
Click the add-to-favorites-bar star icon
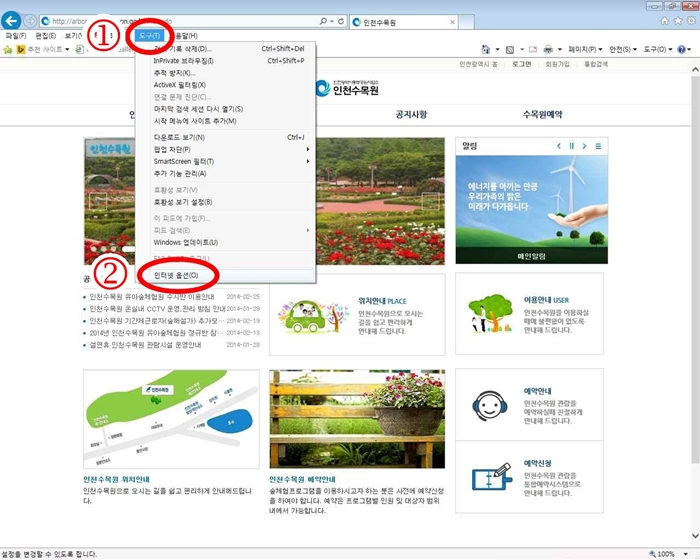pos(8,50)
